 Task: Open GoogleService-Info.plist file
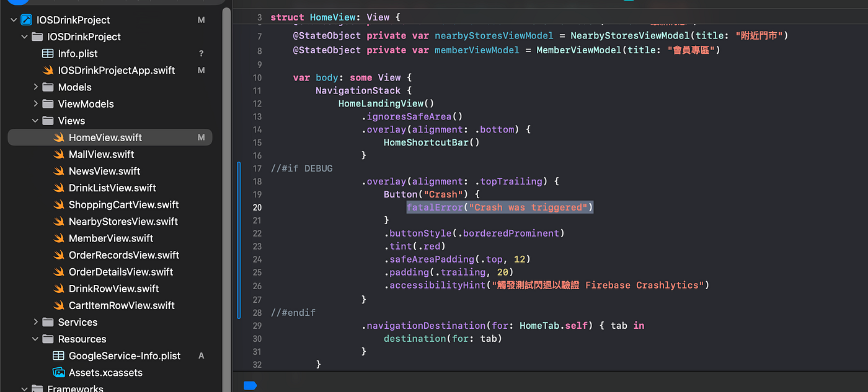point(125,355)
